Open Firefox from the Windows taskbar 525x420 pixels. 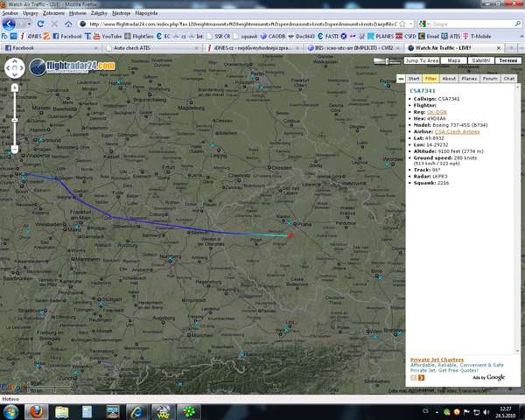37,410
